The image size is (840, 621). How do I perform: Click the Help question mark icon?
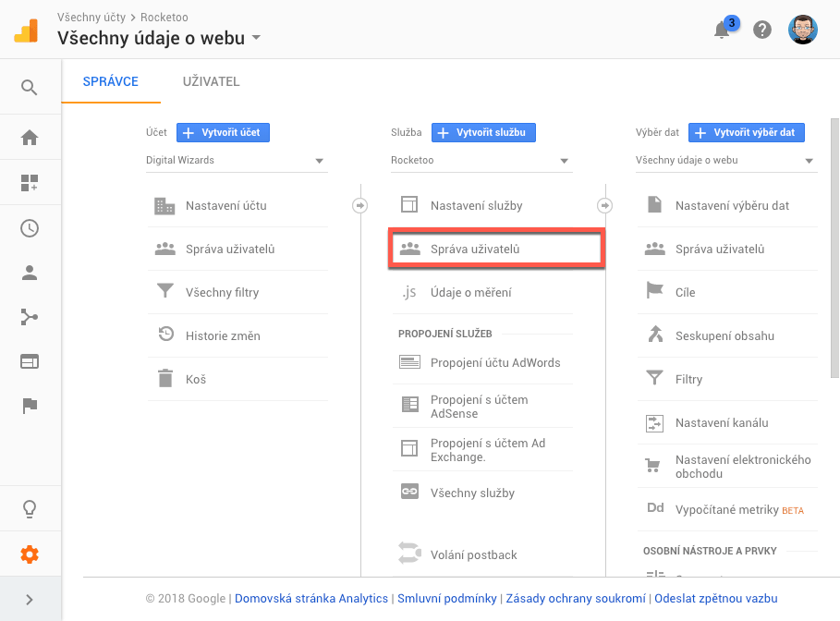[761, 30]
